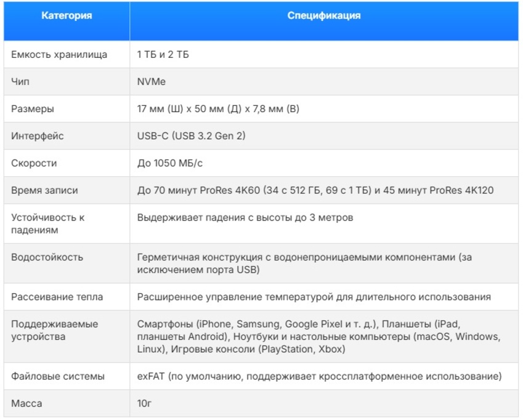This screenshot has height=420, width=523.
Task: Select the "Время записи" category cell
Action: tap(44, 190)
